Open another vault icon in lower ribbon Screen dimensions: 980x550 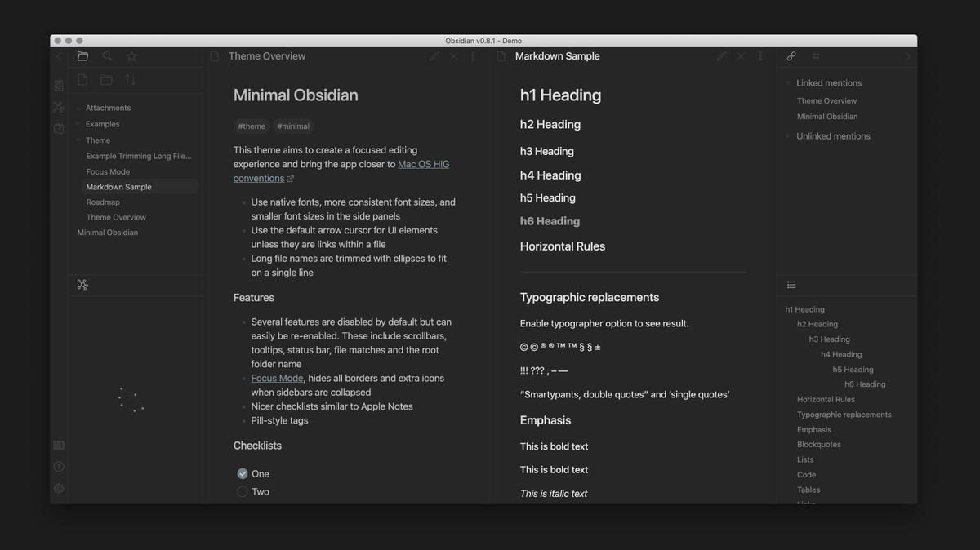coord(59,446)
